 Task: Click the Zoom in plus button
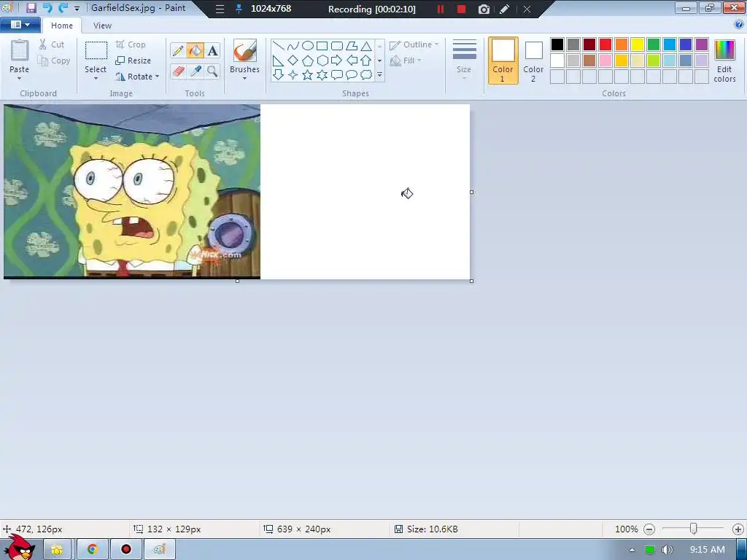click(x=738, y=529)
